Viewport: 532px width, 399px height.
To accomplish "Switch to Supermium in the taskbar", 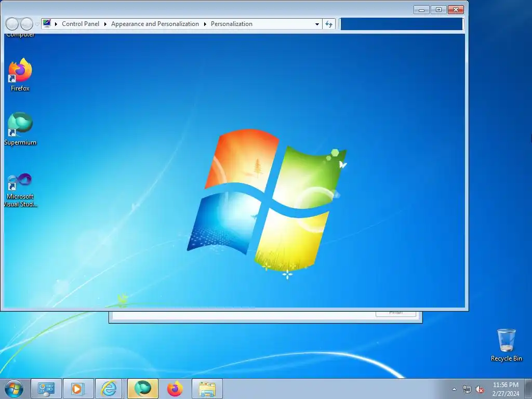I will 143,389.
